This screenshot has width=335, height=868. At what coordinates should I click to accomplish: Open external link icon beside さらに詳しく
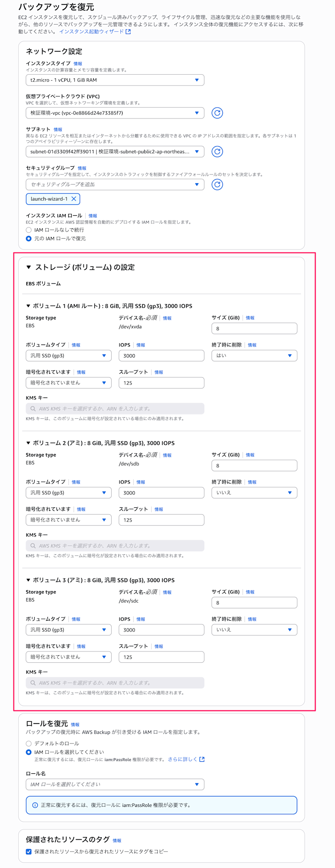point(202,759)
